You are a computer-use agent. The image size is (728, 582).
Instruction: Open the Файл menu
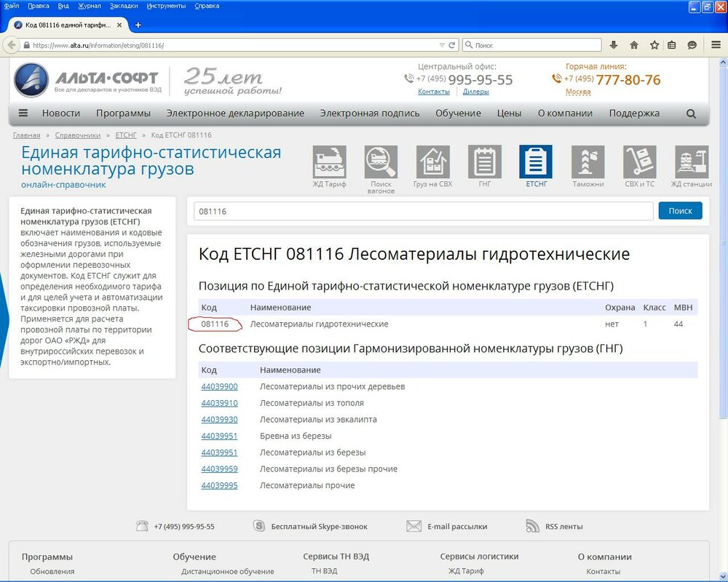[x=11, y=6]
